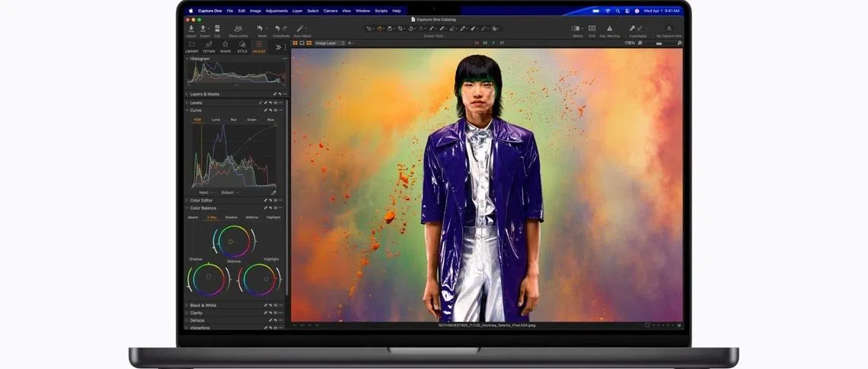The image size is (868, 369).
Task: Select the Luma curve tab
Action: tap(216, 120)
